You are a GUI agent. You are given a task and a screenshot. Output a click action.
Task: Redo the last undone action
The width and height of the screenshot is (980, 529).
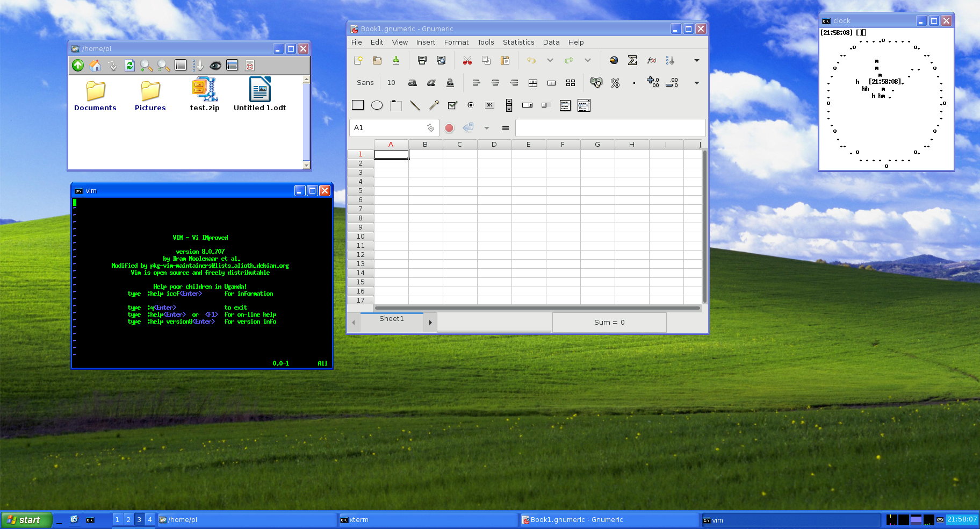click(569, 60)
